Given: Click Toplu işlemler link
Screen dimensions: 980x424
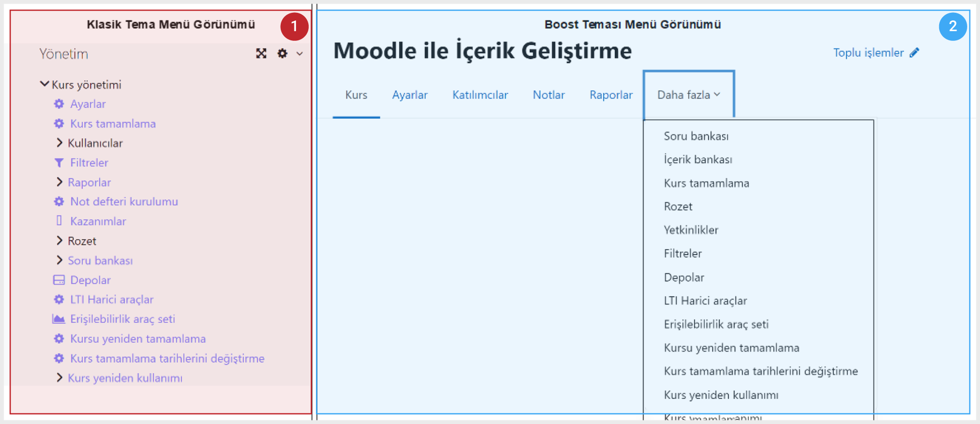Looking at the screenshot, I should point(868,53).
